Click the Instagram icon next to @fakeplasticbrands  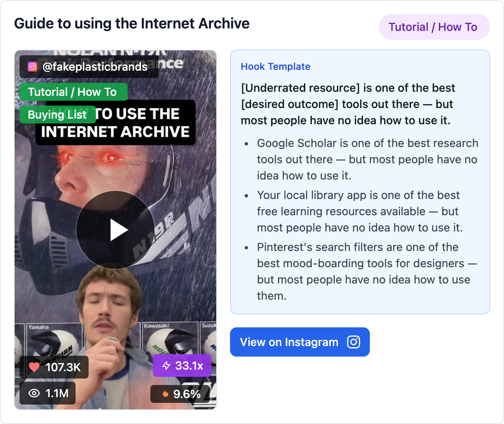tap(32, 66)
